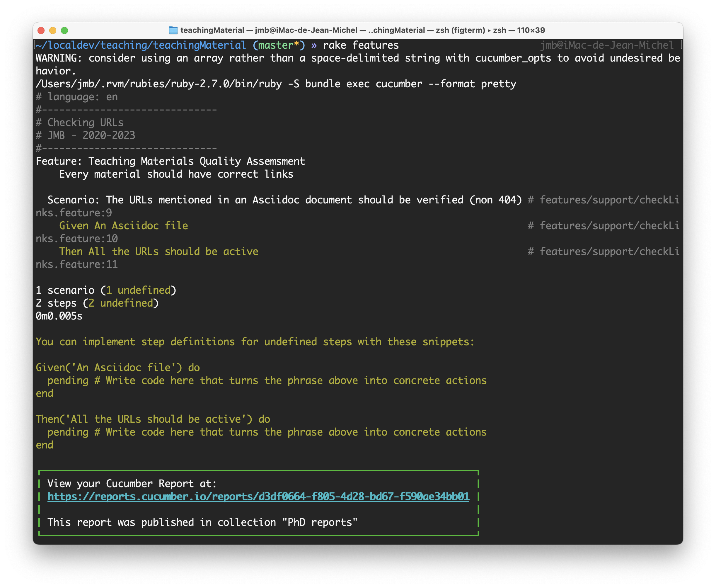Click the right prompt 'jmb@iMac-de-Jean-Michel'
Screen dimensions: 716x588
click(607, 45)
